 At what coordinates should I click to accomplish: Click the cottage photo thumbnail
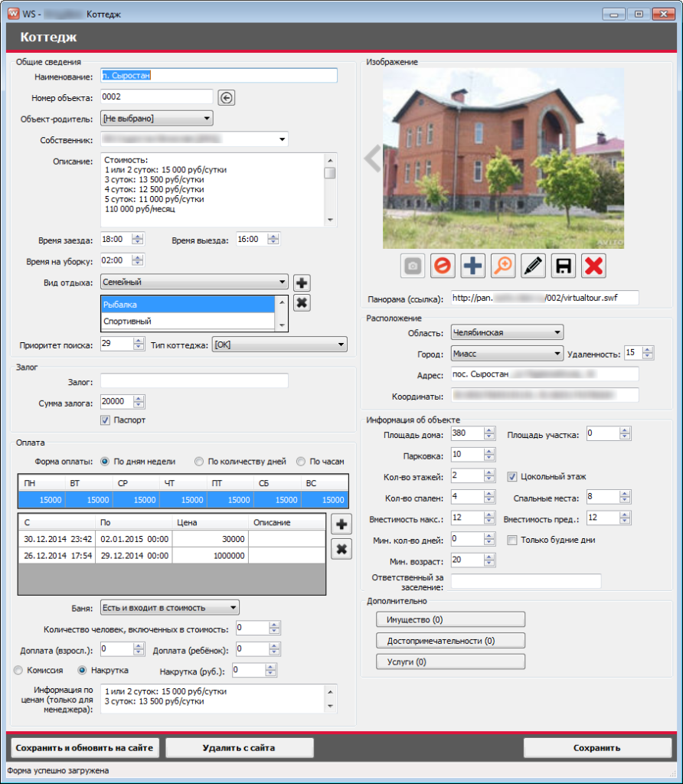(x=504, y=158)
